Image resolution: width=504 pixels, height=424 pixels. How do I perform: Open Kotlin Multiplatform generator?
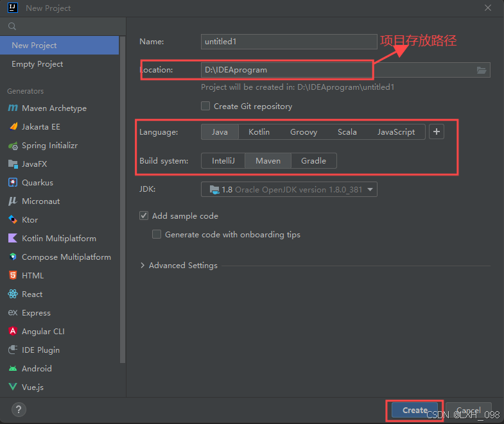60,239
